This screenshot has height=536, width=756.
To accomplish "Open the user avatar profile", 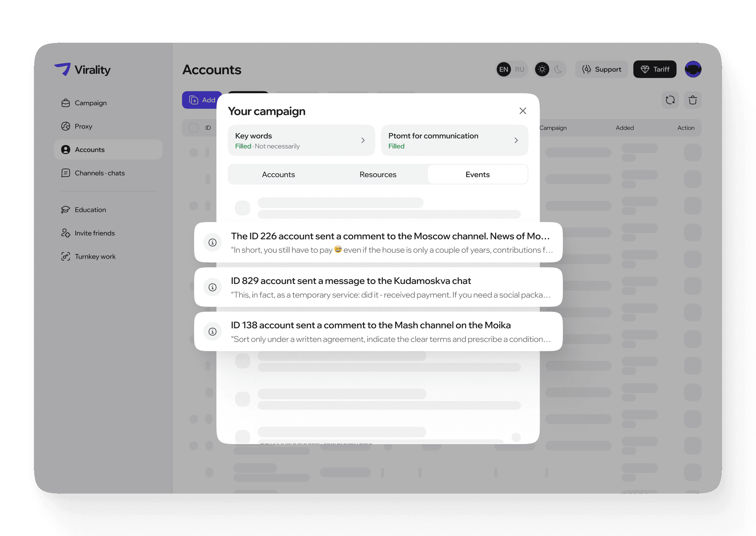I will tap(693, 69).
